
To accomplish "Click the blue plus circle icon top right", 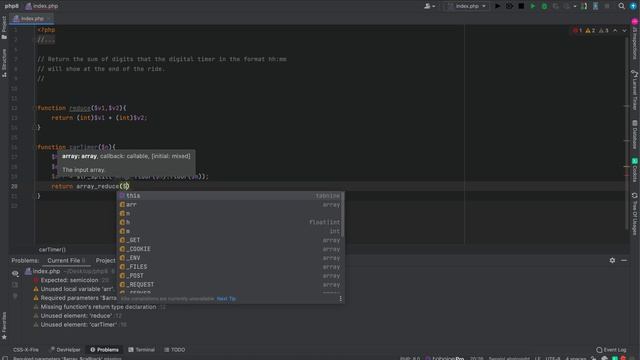I will point(633,6).
